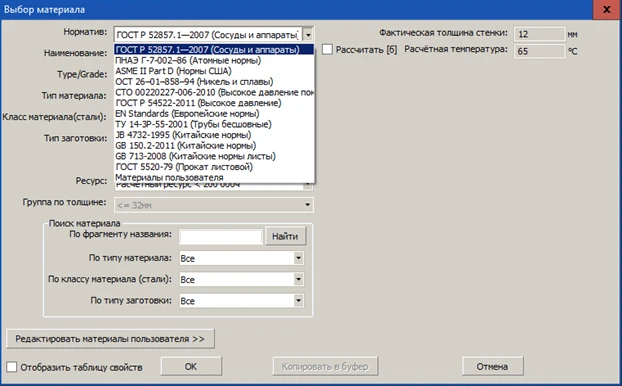Viewport: 622px width, 386px height.
Task: Pick JB 4732-1995 (Китайские нормы)
Action: (214, 135)
